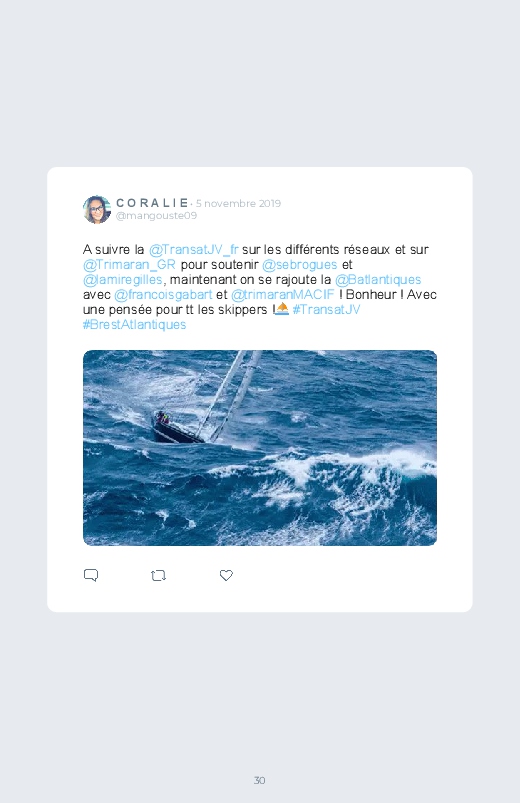Visit the @lamiregilles profile link
The image size is (520, 803).
coord(123,280)
